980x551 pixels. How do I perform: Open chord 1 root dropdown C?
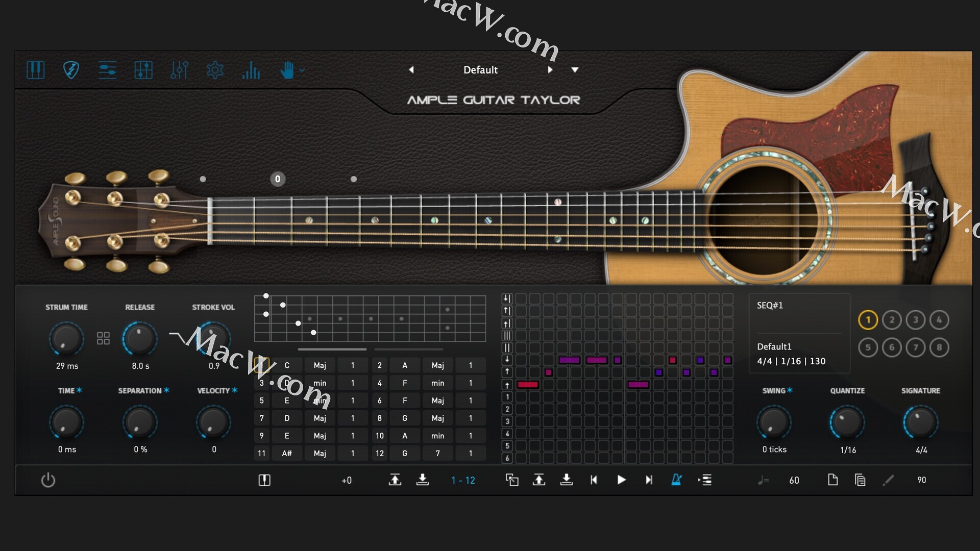(287, 365)
